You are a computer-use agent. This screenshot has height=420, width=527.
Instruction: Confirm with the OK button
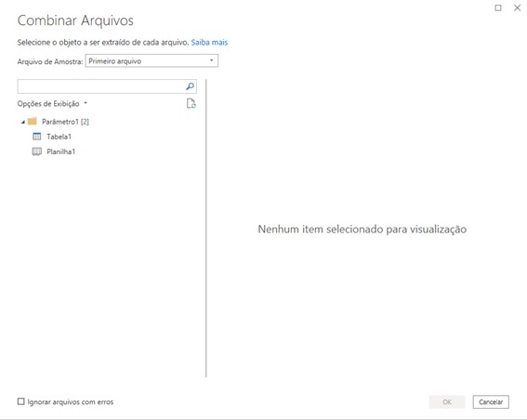click(x=447, y=401)
